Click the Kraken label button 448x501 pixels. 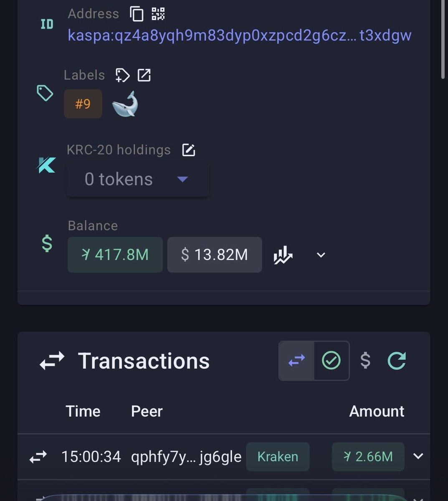[x=278, y=457]
